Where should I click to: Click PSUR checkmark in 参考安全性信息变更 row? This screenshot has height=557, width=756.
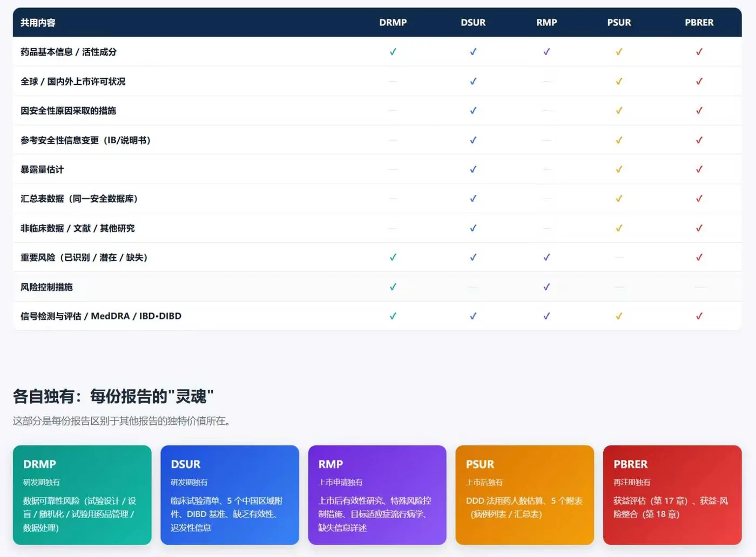click(x=619, y=140)
